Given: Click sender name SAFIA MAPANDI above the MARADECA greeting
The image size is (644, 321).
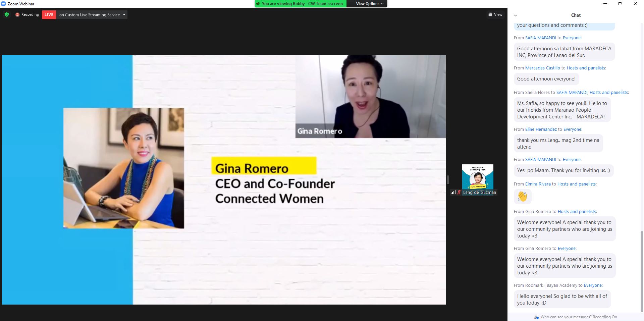Looking at the screenshot, I should point(540,38).
